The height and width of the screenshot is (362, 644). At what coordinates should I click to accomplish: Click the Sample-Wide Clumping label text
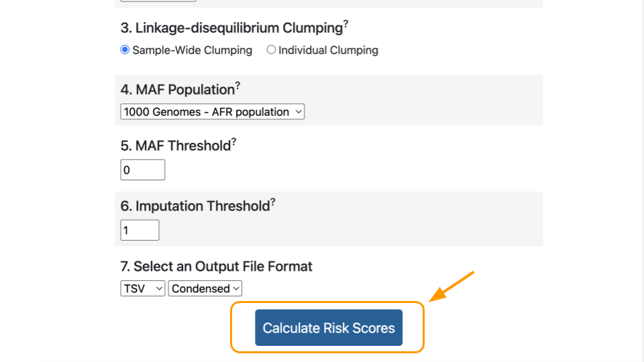click(193, 50)
